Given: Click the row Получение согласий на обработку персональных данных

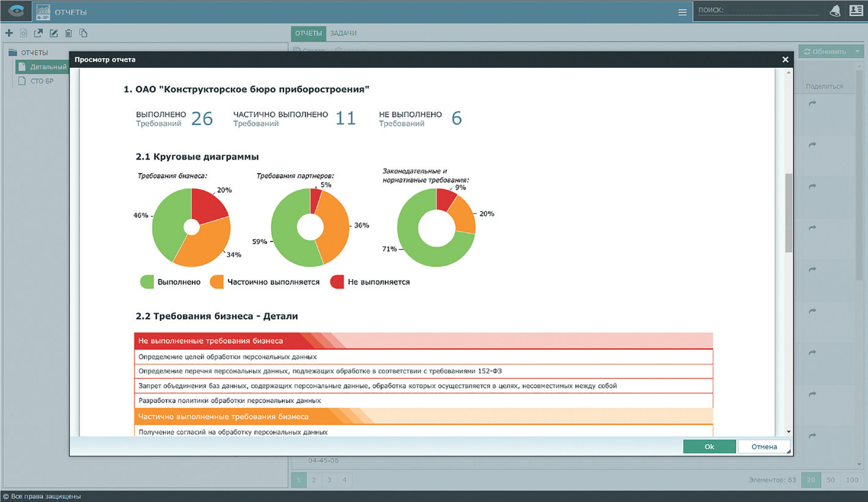Looking at the screenshot, I should click(x=423, y=431).
